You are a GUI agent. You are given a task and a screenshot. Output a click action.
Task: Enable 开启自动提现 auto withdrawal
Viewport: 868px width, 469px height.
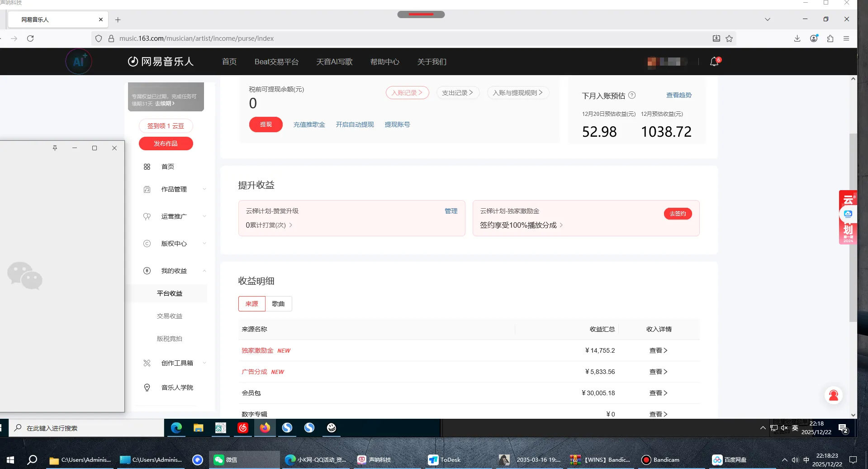355,124
